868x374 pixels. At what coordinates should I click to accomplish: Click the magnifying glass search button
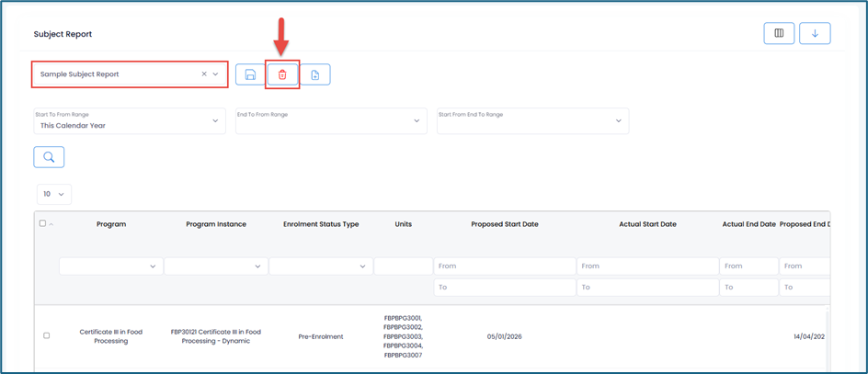[50, 157]
